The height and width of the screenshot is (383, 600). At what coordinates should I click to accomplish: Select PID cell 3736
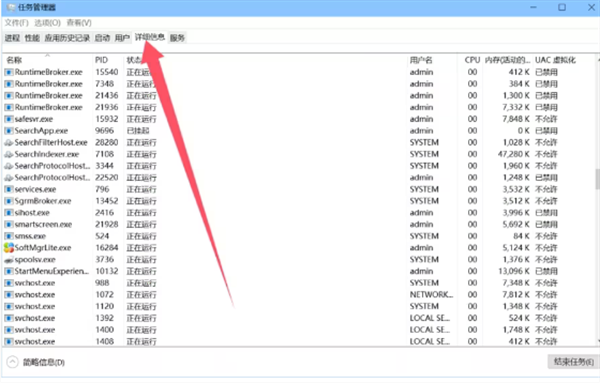104,260
